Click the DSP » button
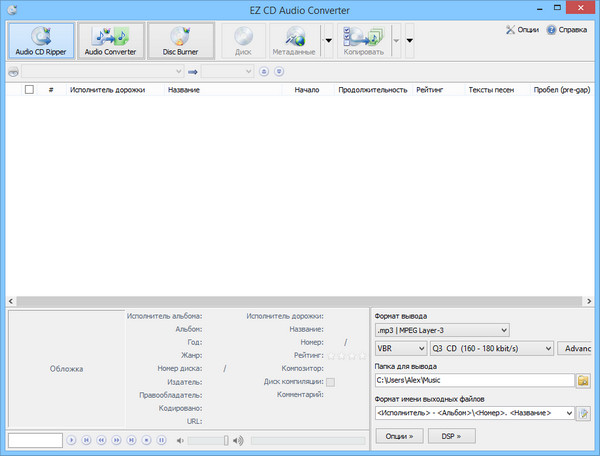The image size is (600, 456). point(451,436)
